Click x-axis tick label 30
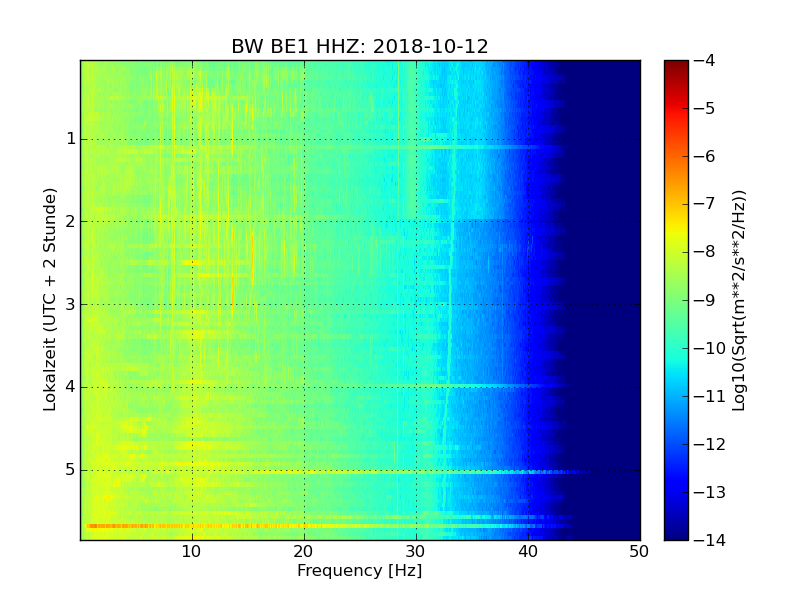This screenshot has height=600, width=800. click(416, 552)
